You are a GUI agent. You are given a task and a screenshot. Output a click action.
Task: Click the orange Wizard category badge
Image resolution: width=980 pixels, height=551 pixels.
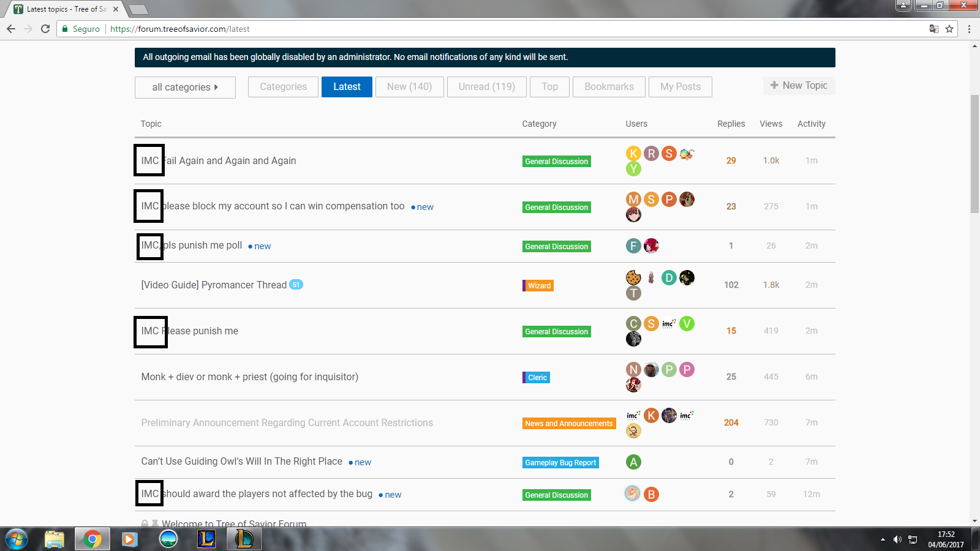pos(538,286)
